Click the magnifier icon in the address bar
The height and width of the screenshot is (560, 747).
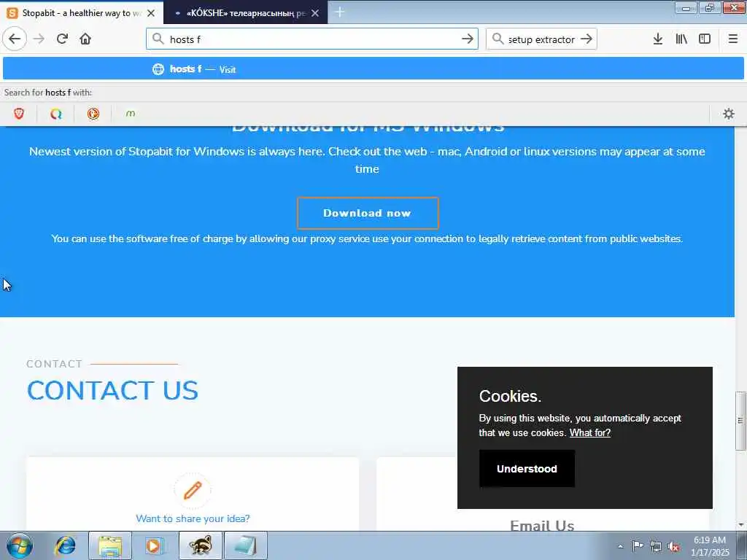click(x=158, y=39)
